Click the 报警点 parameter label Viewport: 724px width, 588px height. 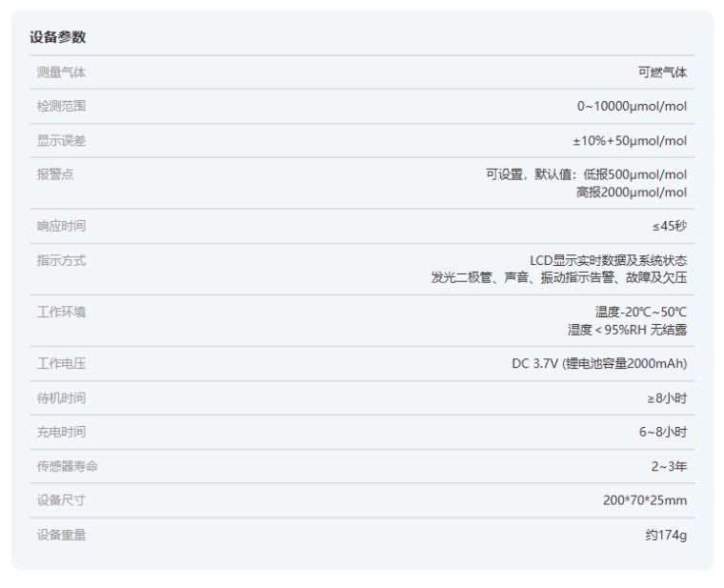click(x=55, y=175)
